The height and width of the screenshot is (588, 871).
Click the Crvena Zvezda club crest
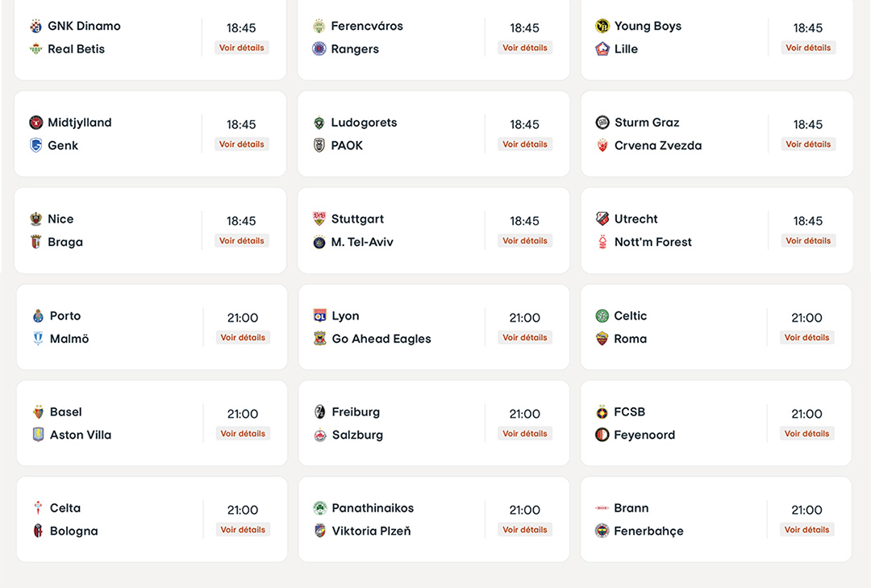point(602,146)
